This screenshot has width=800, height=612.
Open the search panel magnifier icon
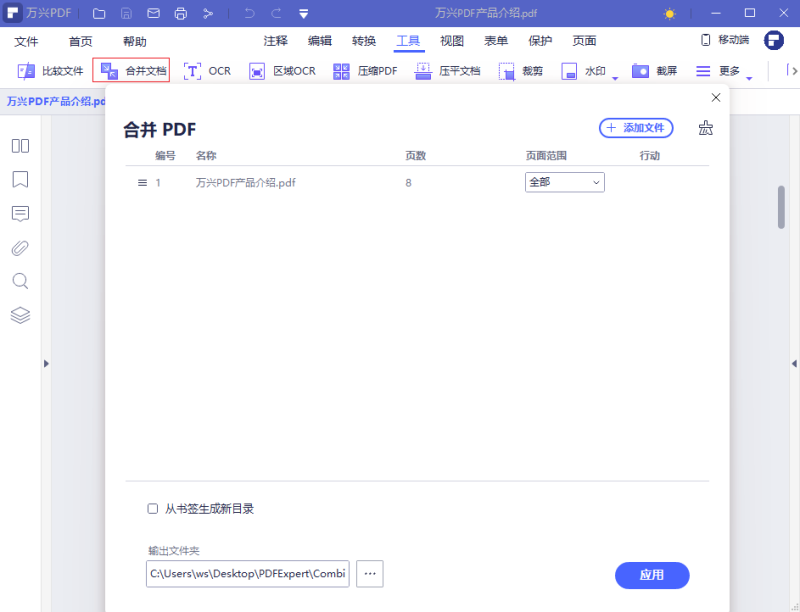tap(20, 281)
